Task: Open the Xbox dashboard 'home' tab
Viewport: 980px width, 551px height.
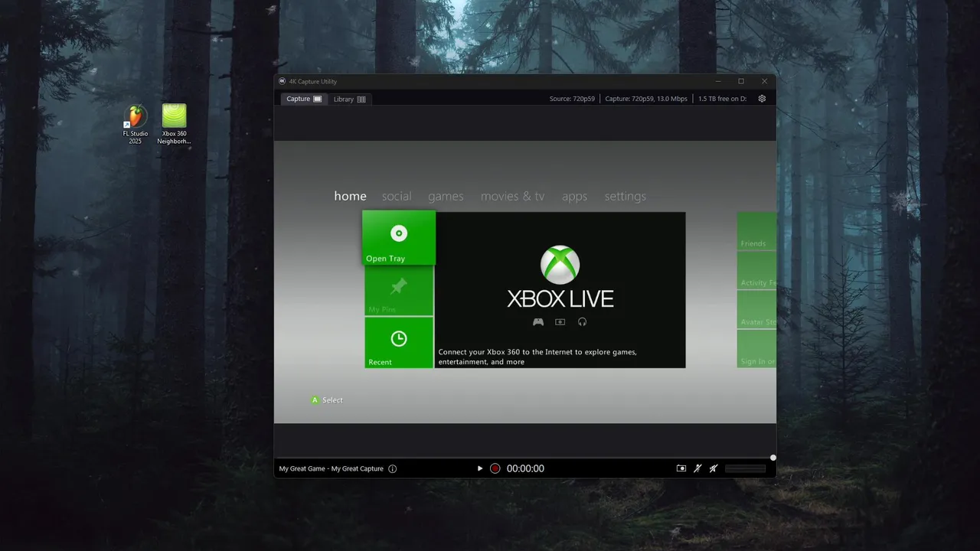Action: (x=350, y=196)
